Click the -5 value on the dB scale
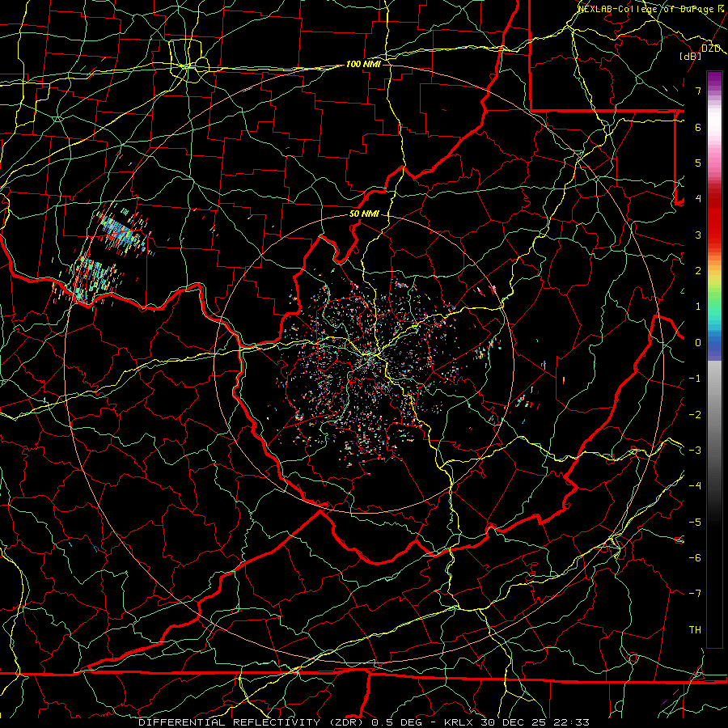Image resolution: width=728 pixels, height=728 pixels. point(695,523)
